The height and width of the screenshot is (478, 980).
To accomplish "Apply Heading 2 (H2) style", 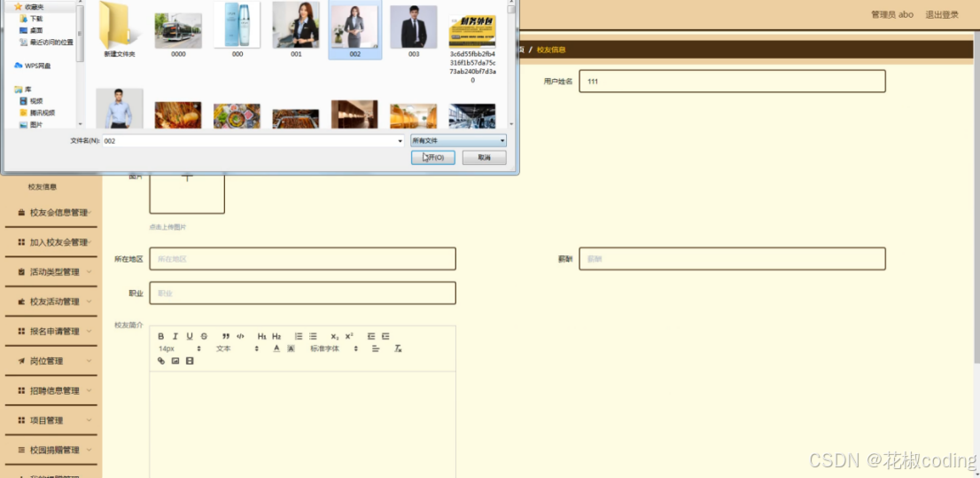I will [276, 337].
